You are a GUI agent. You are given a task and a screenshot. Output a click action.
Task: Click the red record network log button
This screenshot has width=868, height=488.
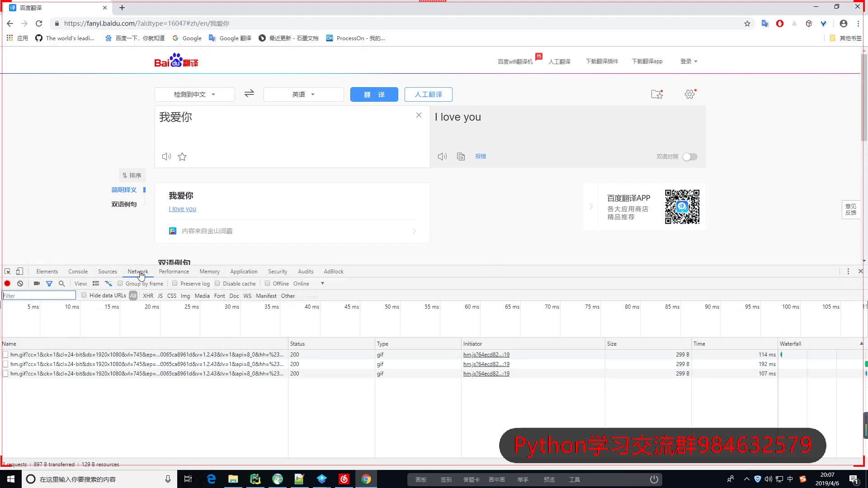pos(7,283)
